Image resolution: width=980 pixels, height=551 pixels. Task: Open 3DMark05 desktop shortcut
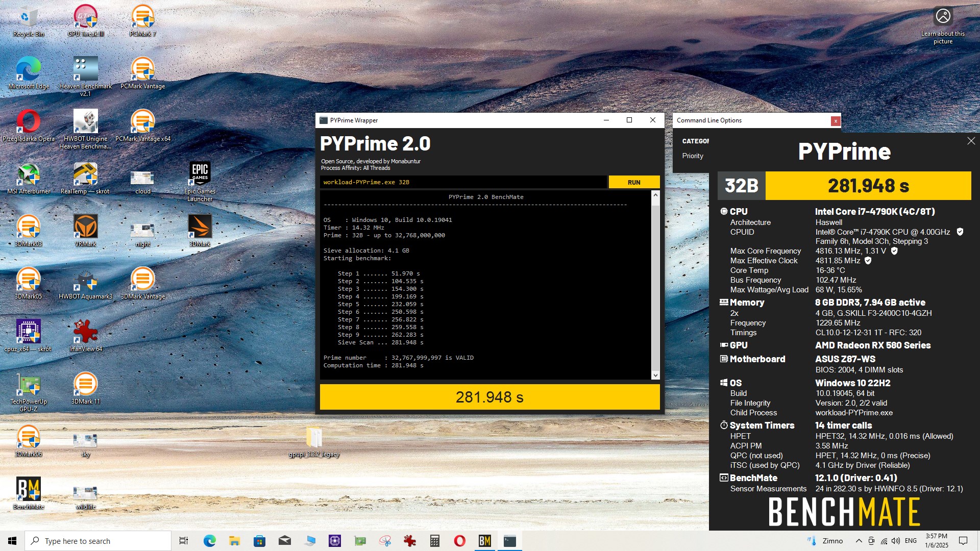point(29,284)
